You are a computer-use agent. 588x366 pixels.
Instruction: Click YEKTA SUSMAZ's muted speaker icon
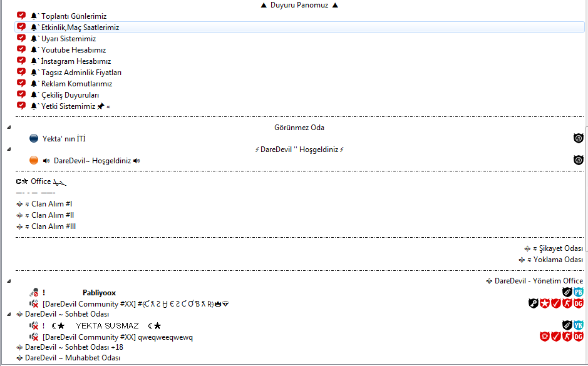coord(34,325)
